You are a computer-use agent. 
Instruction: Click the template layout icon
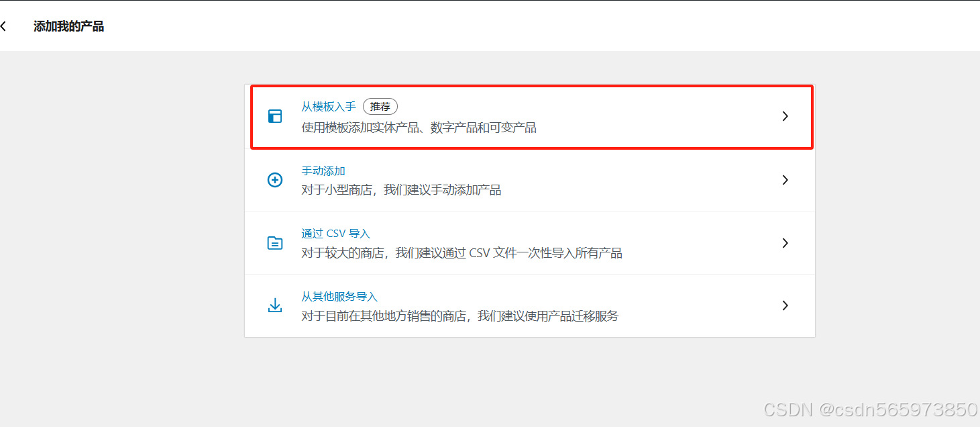pos(275,116)
